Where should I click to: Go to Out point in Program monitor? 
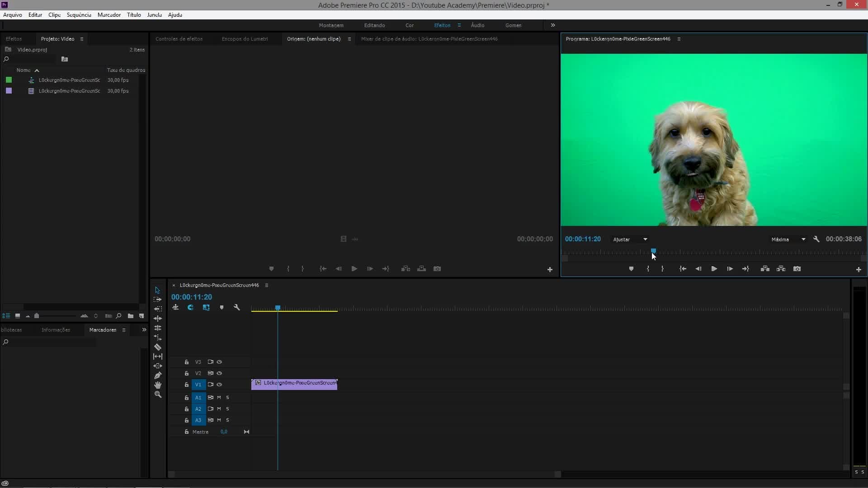click(745, 269)
